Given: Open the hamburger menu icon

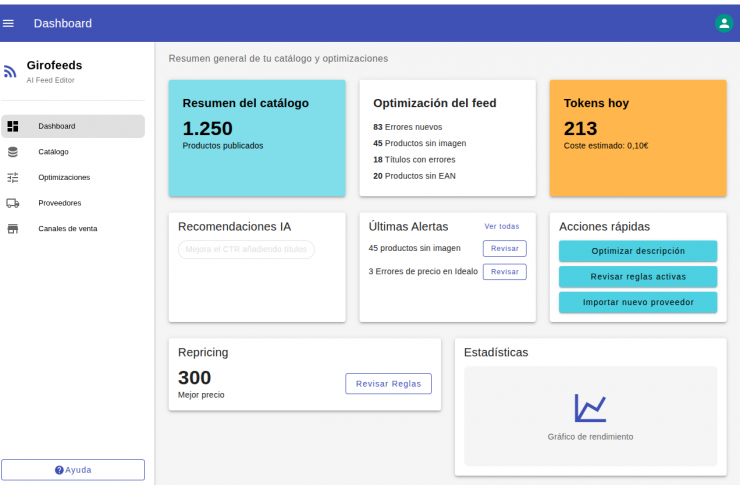Looking at the screenshot, I should (9, 23).
